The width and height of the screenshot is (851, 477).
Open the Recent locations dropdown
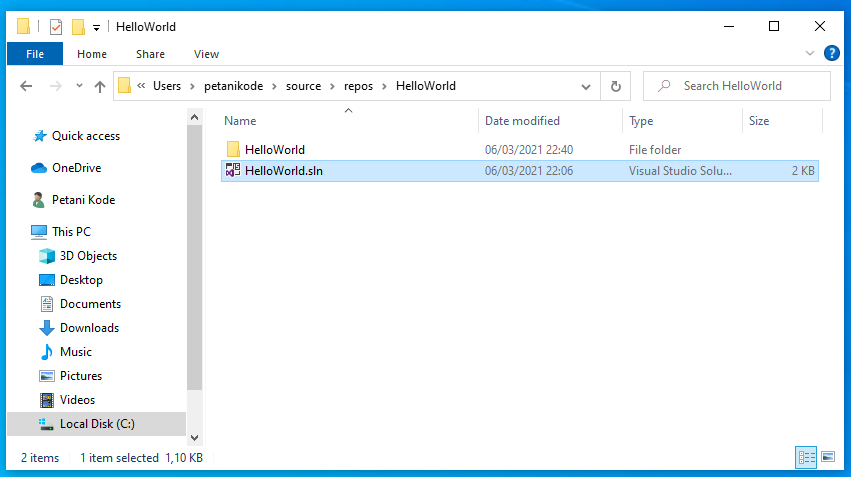click(79, 85)
